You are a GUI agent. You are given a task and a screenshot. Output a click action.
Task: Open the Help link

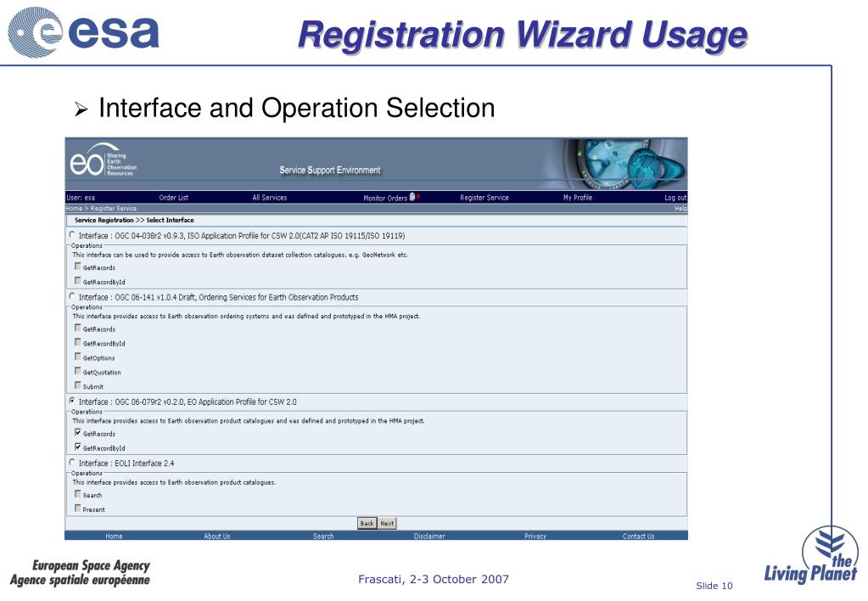click(680, 209)
